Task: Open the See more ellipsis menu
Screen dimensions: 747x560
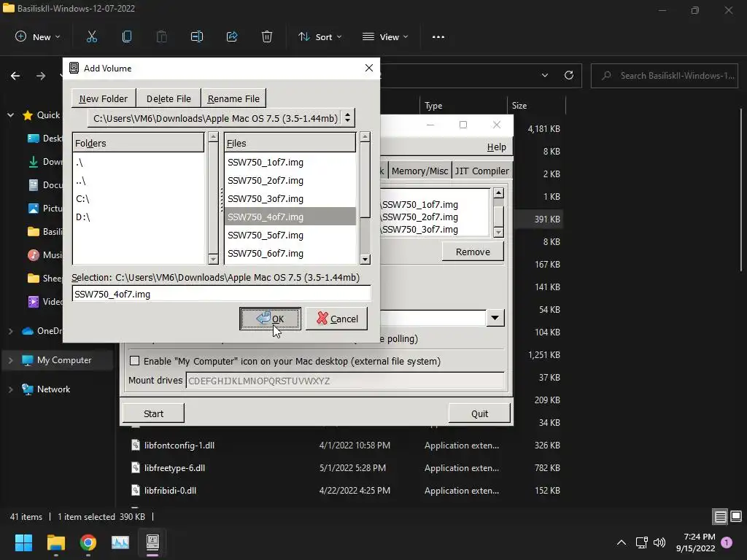Action: tap(438, 36)
